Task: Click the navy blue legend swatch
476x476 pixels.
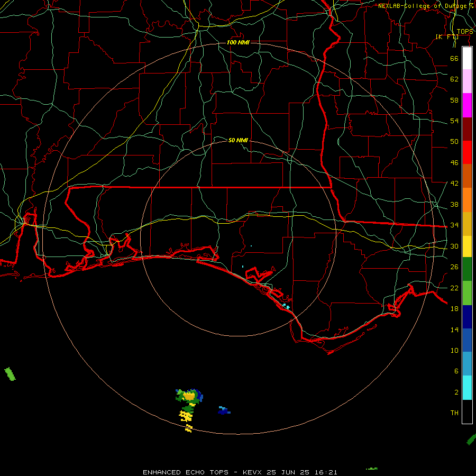Action: (467, 317)
